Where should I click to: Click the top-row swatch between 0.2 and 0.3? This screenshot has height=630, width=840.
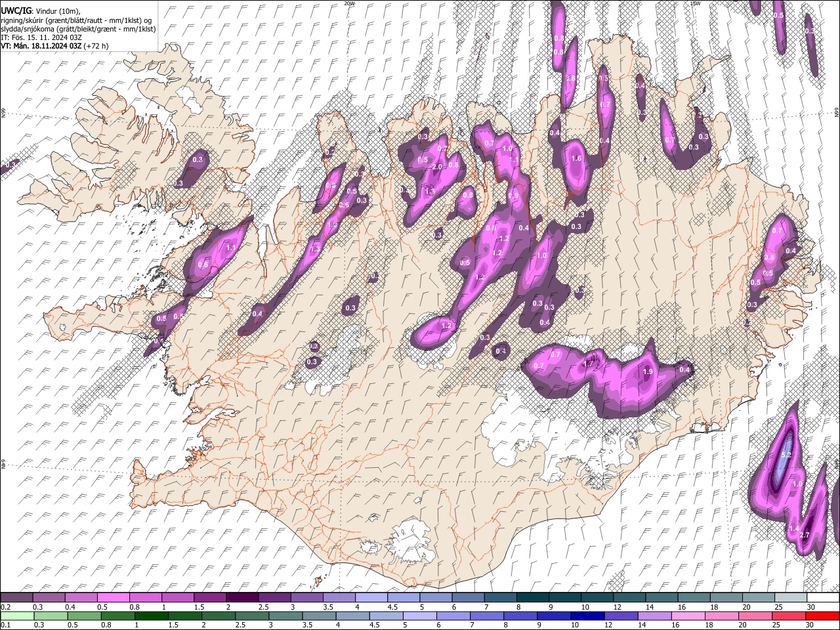[16, 598]
